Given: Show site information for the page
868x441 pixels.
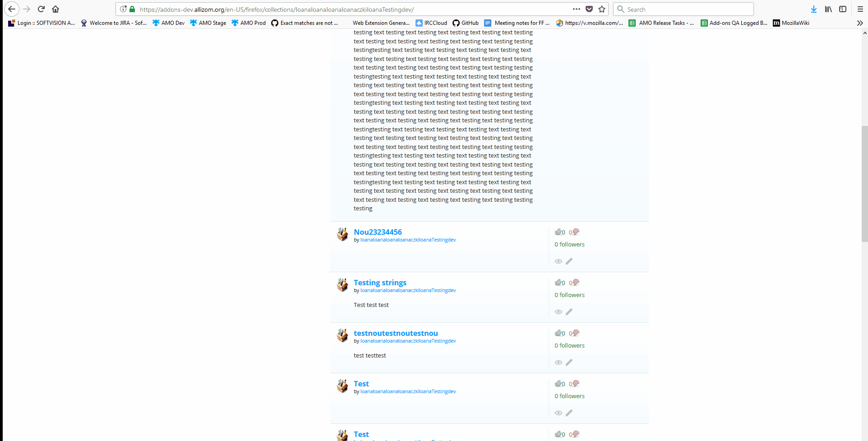Looking at the screenshot, I should tap(123, 9).
